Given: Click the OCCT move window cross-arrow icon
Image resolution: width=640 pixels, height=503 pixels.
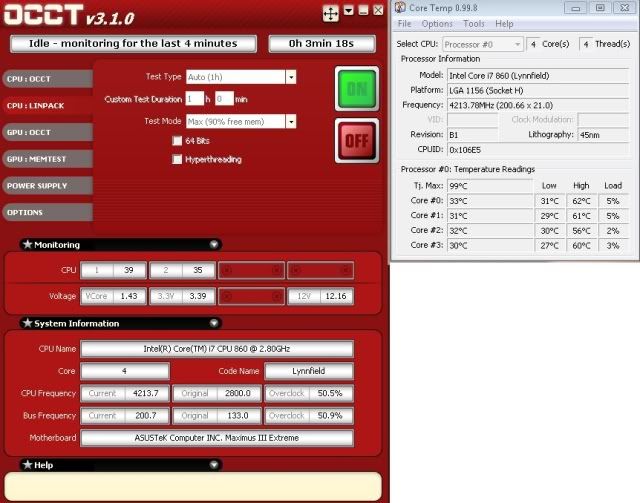Looking at the screenshot, I should (330, 13).
